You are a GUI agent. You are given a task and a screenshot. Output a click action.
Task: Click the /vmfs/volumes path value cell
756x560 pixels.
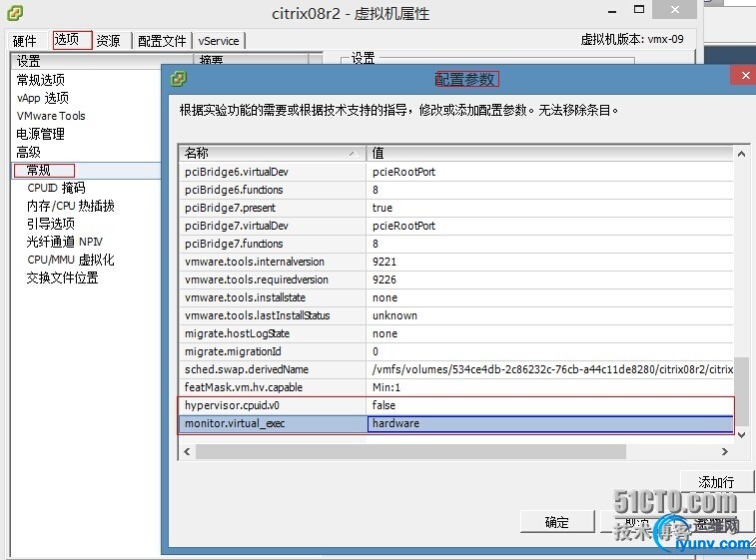(550, 369)
